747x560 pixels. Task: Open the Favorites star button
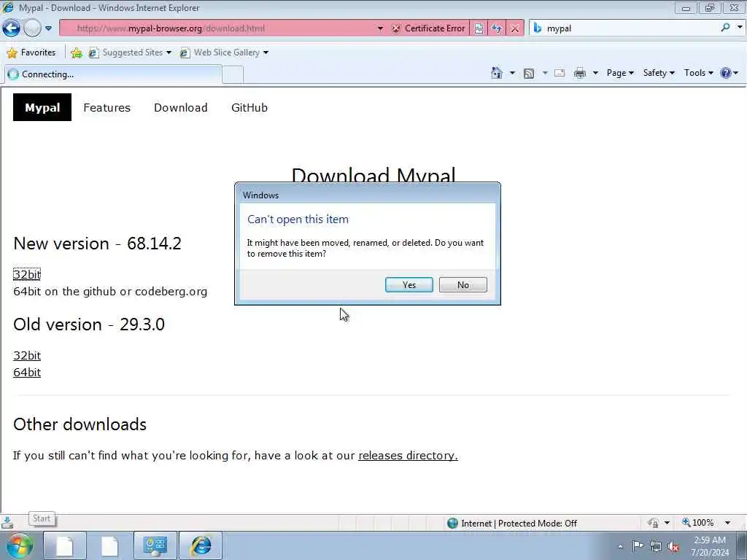[31, 52]
